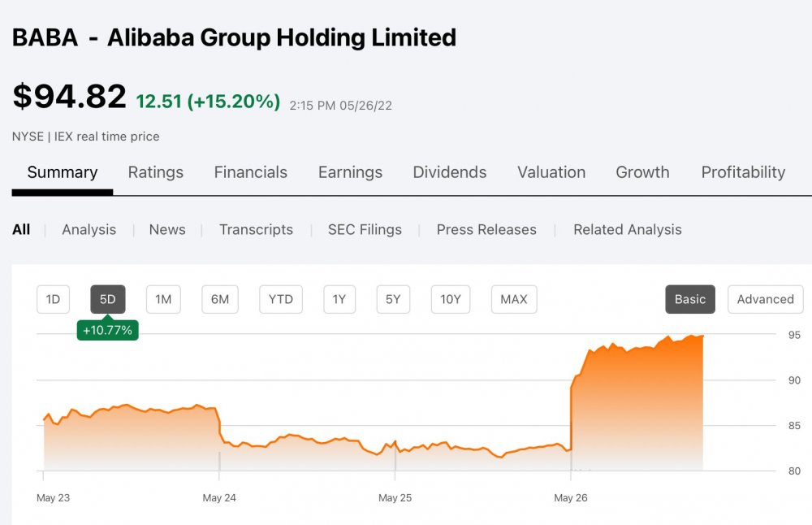The image size is (812, 525).
Task: Show the 6M price chart
Action: pyautogui.click(x=220, y=299)
